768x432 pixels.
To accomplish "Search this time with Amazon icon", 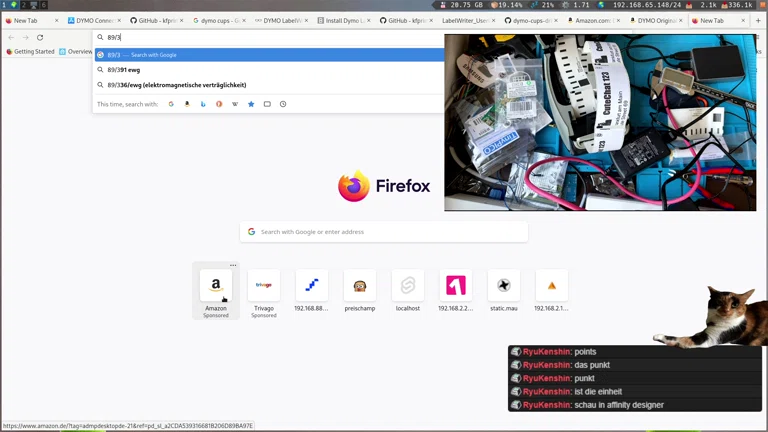I will 187,104.
